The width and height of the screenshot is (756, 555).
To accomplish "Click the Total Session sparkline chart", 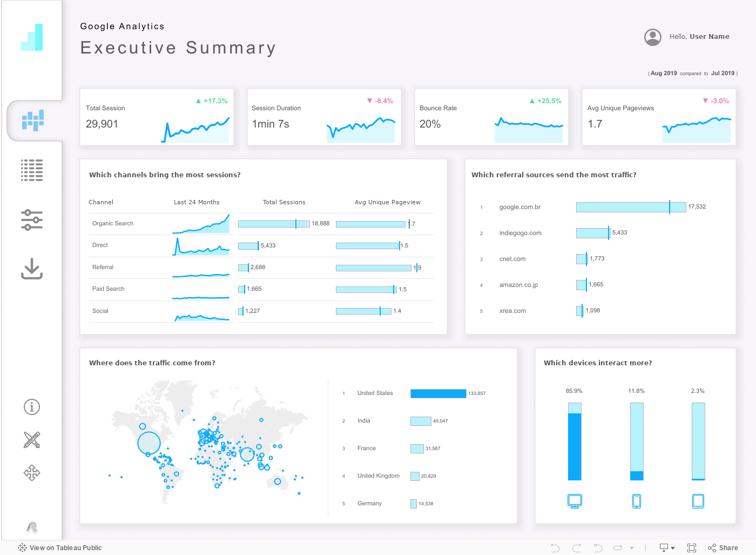I will pyautogui.click(x=195, y=130).
